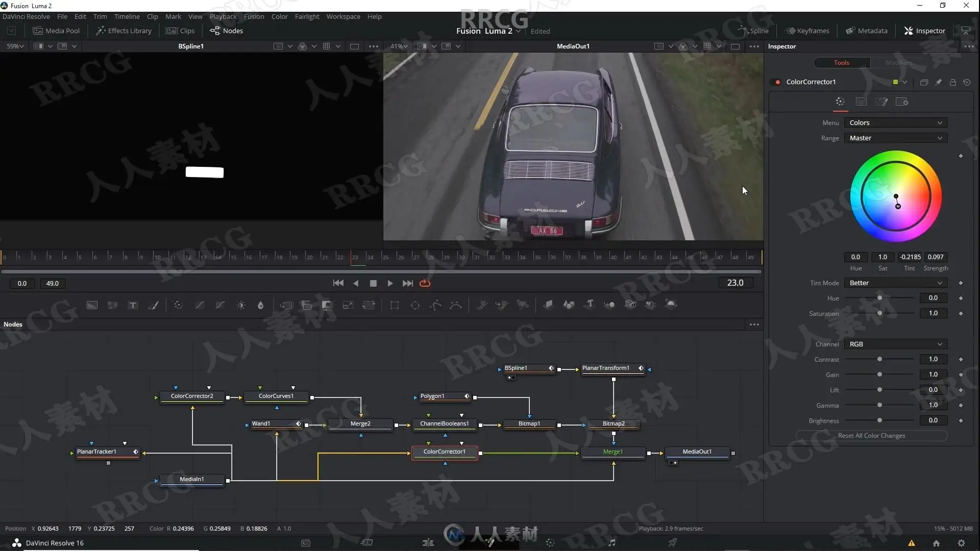Image resolution: width=980 pixels, height=551 pixels.
Task: Add a Transform tool from the toolbar
Action: 369,305
